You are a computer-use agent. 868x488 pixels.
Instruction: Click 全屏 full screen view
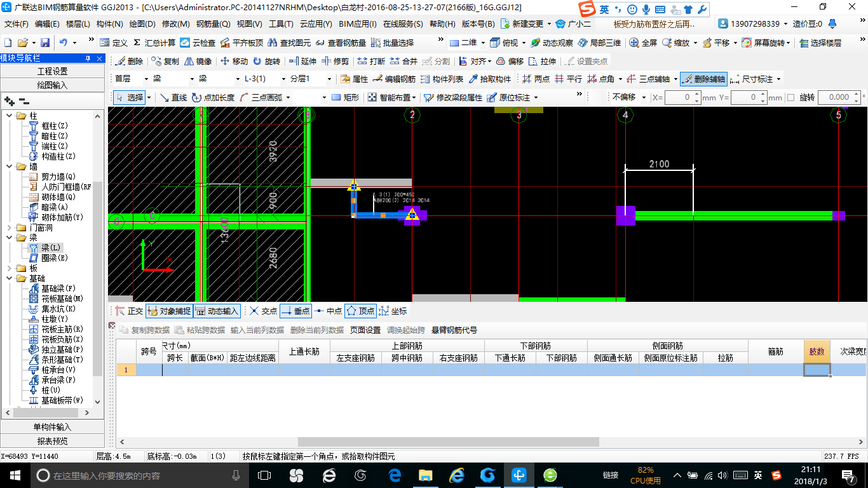coord(643,43)
